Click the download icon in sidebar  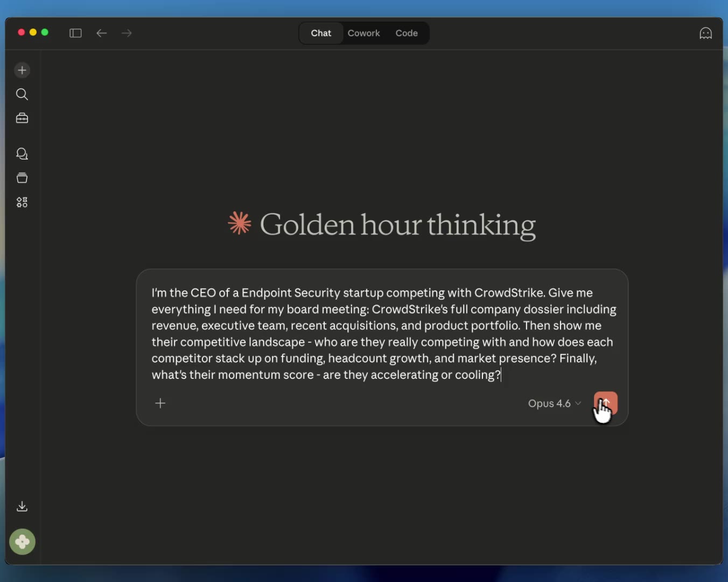click(22, 506)
